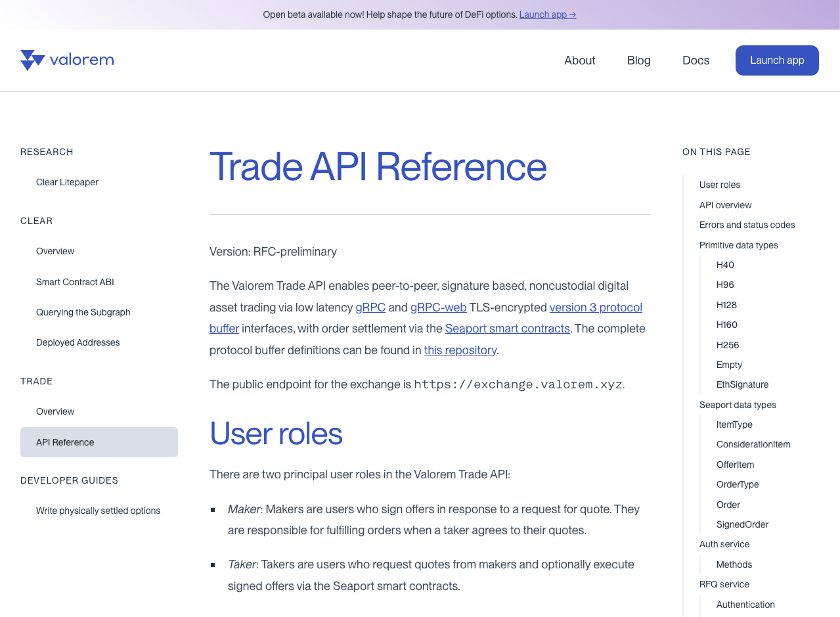The width and height of the screenshot is (840, 617).
Task: Click the valorem wordmark text
Action: pos(82,60)
